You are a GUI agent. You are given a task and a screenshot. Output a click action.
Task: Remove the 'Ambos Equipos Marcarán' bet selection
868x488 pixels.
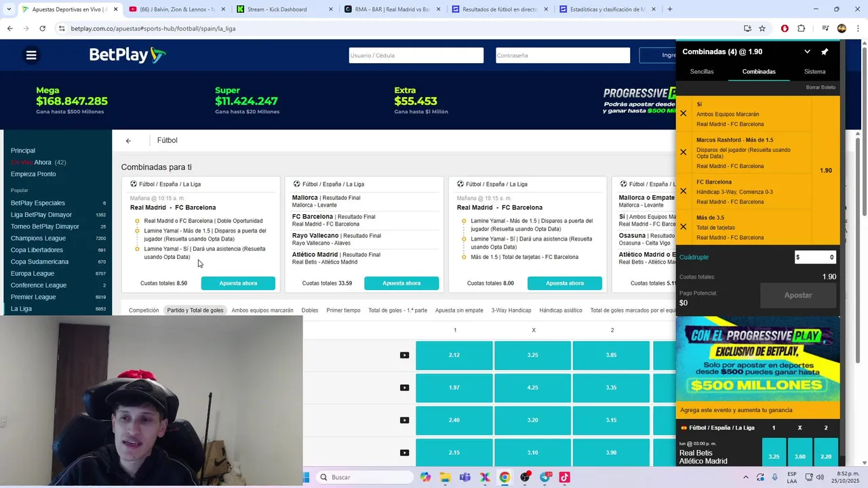click(x=684, y=114)
